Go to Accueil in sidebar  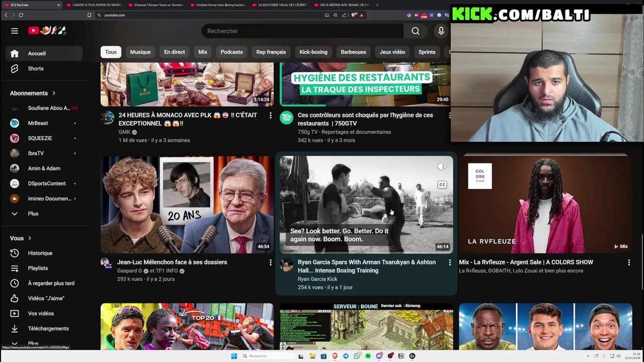[44, 53]
